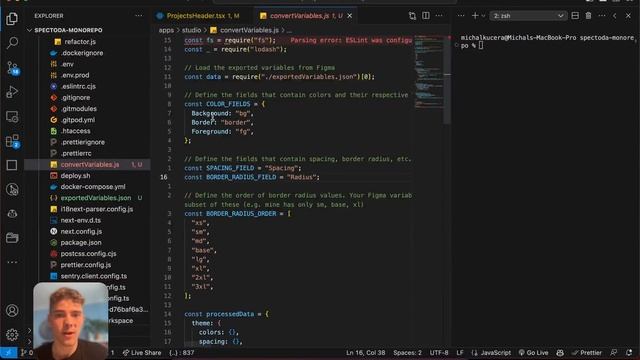Open the .gitpod.yml file

point(78,120)
